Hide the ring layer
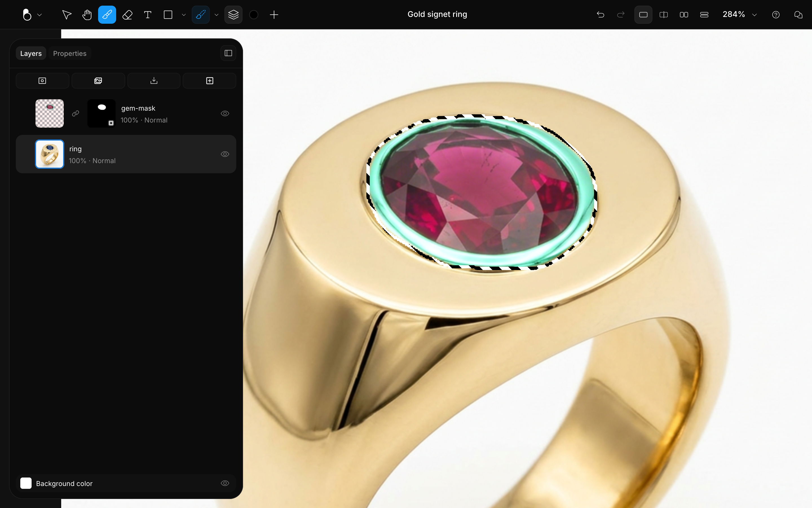The height and width of the screenshot is (508, 812). [x=225, y=154]
